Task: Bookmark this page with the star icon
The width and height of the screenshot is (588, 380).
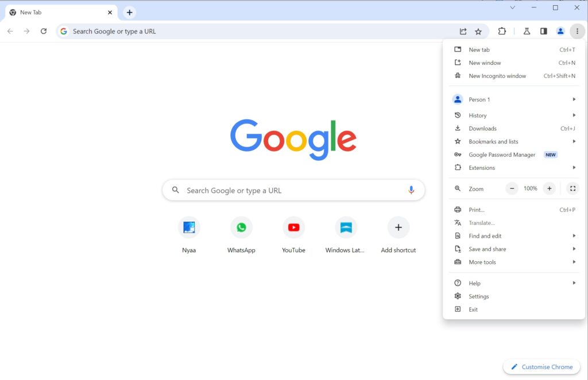Action: click(479, 31)
